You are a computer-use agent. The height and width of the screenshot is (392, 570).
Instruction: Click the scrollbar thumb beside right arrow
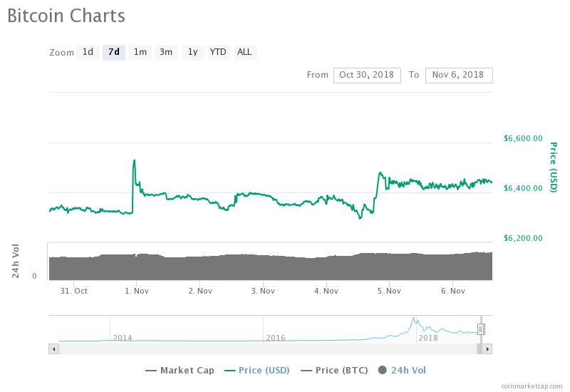pyautogui.click(x=480, y=349)
